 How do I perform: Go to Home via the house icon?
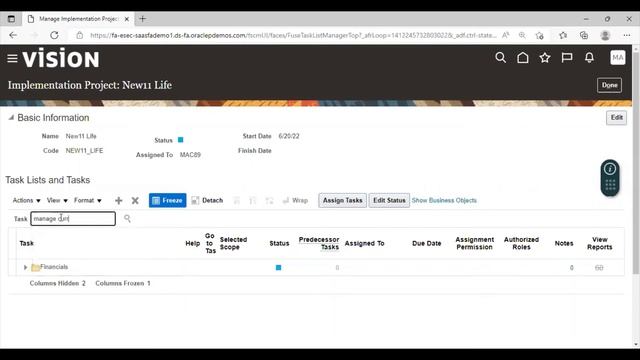tap(522, 58)
